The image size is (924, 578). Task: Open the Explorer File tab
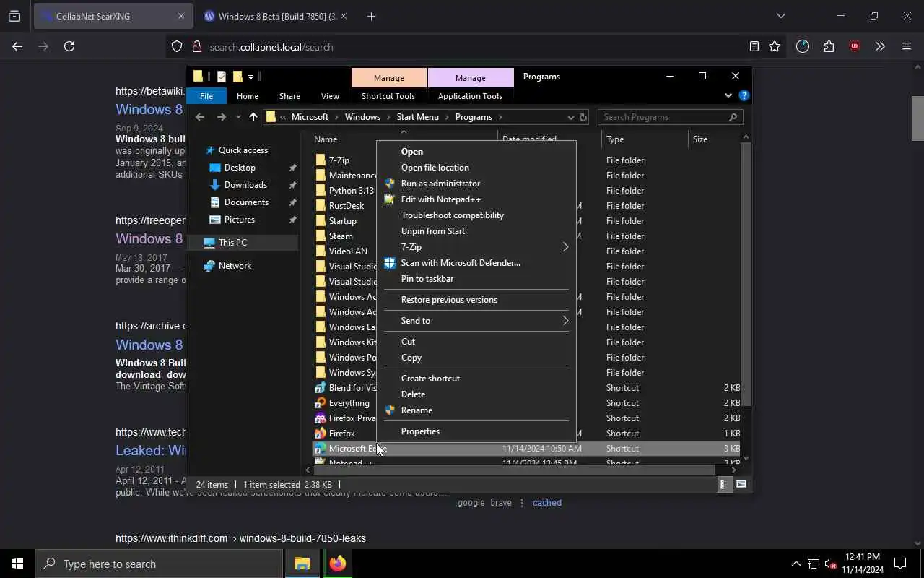pos(206,96)
